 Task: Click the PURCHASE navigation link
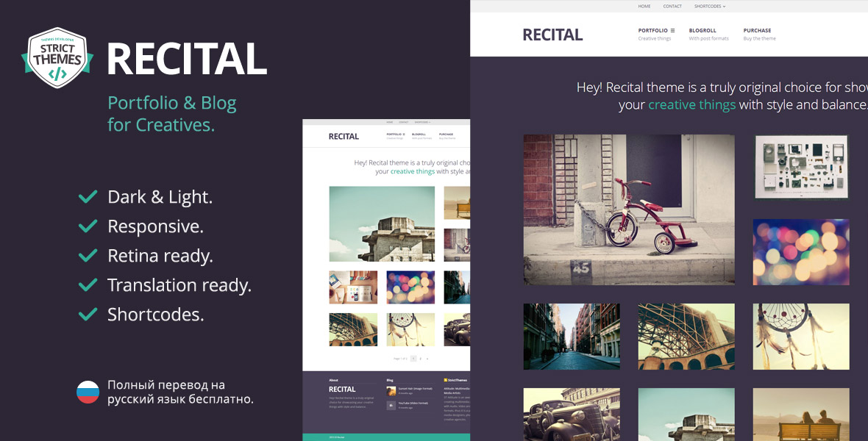click(x=758, y=30)
